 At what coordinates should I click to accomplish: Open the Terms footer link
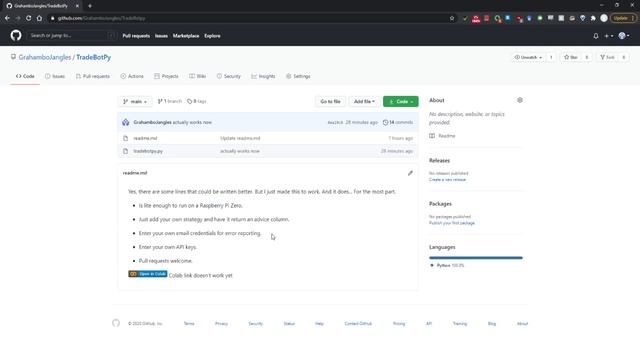[x=189, y=324]
